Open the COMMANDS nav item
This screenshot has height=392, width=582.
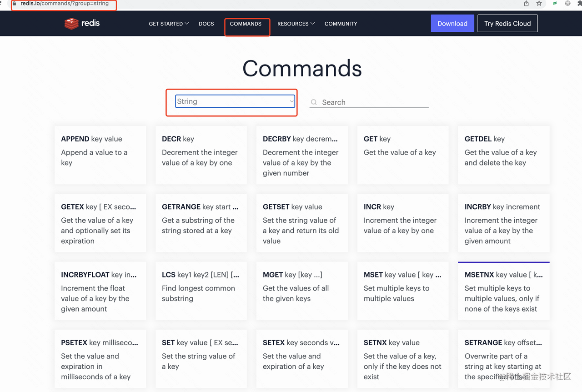pyautogui.click(x=246, y=24)
